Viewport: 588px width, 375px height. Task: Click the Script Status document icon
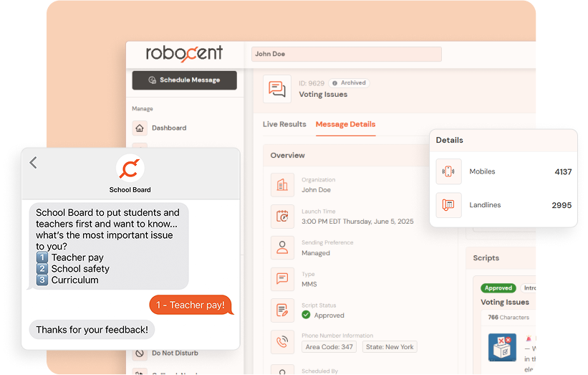pyautogui.click(x=282, y=310)
